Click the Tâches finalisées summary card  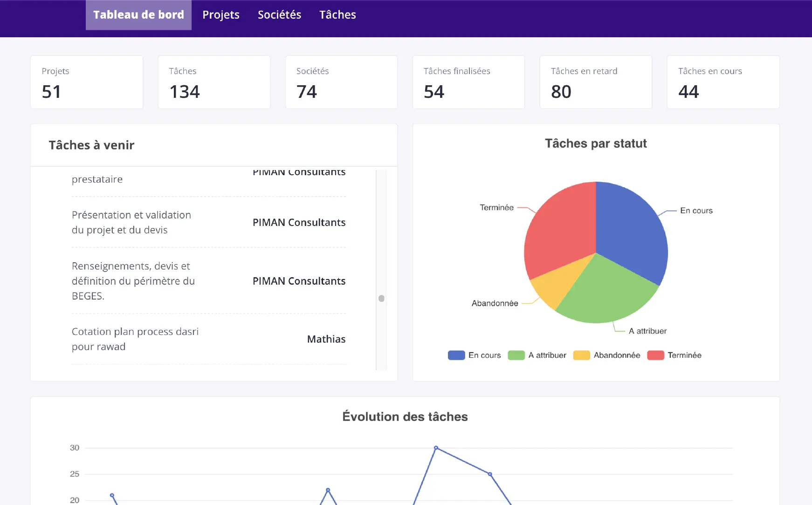pos(468,82)
